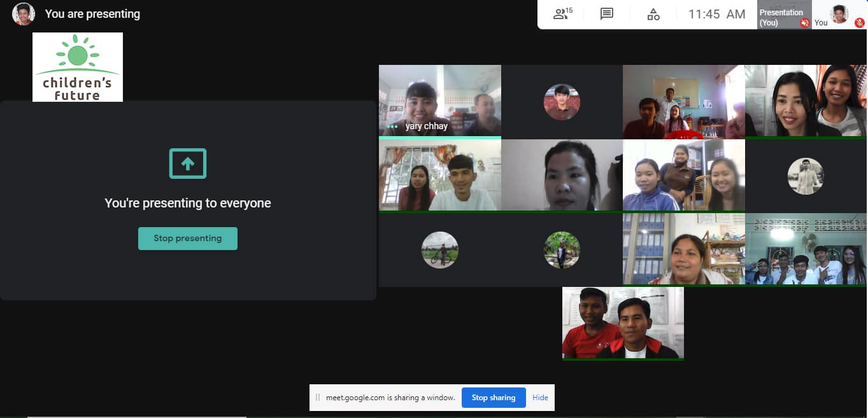The image size is (868, 418).
Task: Click the 11:45 AM clock display
Action: [x=716, y=14]
